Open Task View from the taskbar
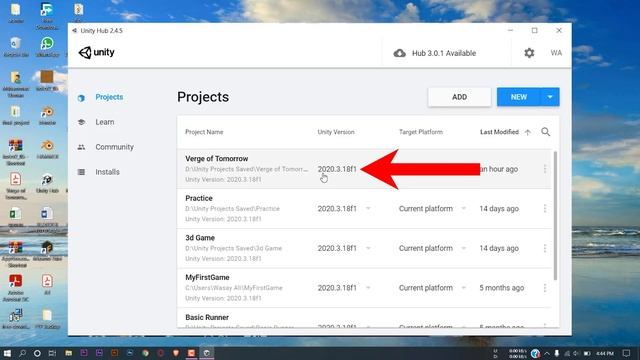Viewport: 640px width, 360px height. (x=52, y=353)
